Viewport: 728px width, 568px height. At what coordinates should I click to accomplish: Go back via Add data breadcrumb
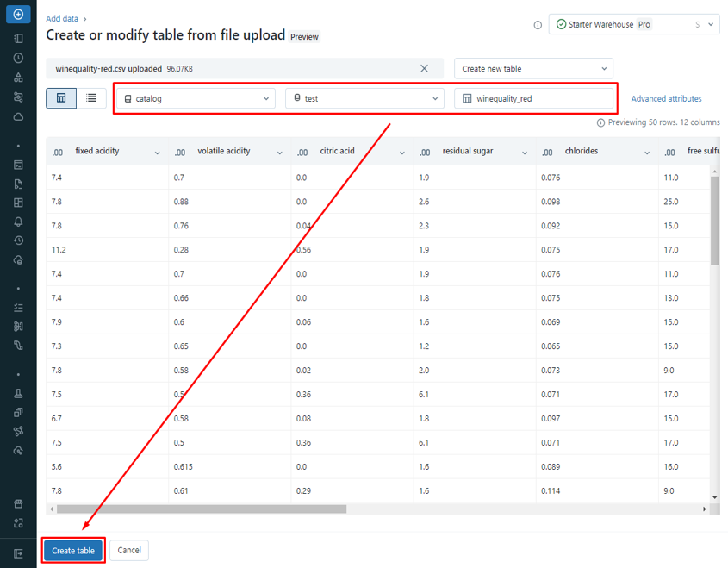coord(62,19)
